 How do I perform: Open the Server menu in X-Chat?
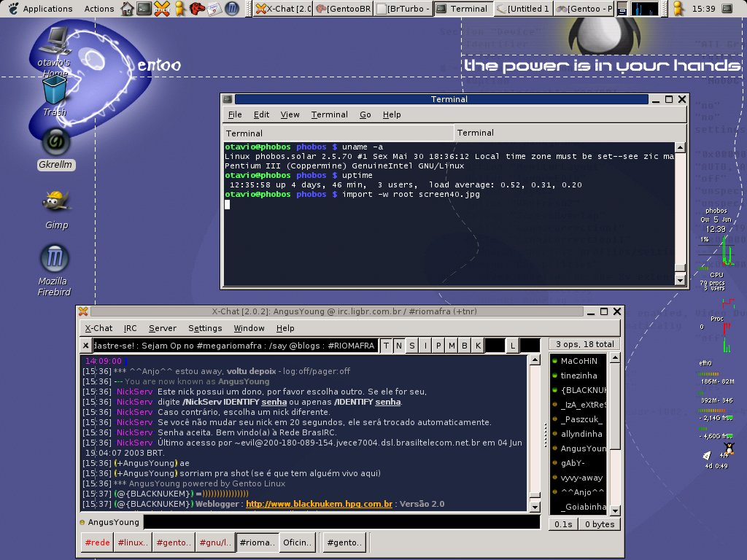(x=163, y=328)
